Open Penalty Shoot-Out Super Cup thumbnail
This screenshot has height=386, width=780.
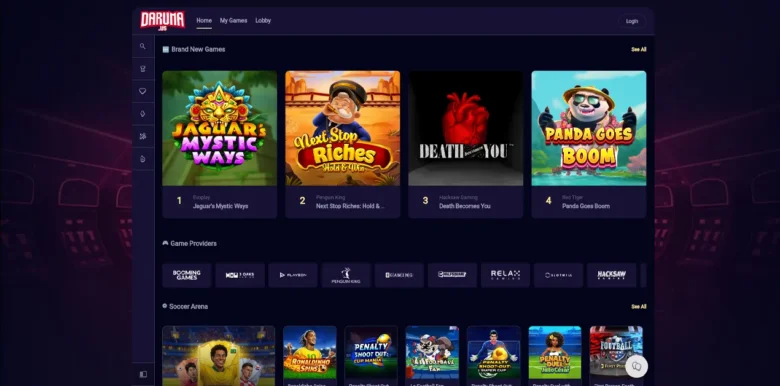coord(494,352)
